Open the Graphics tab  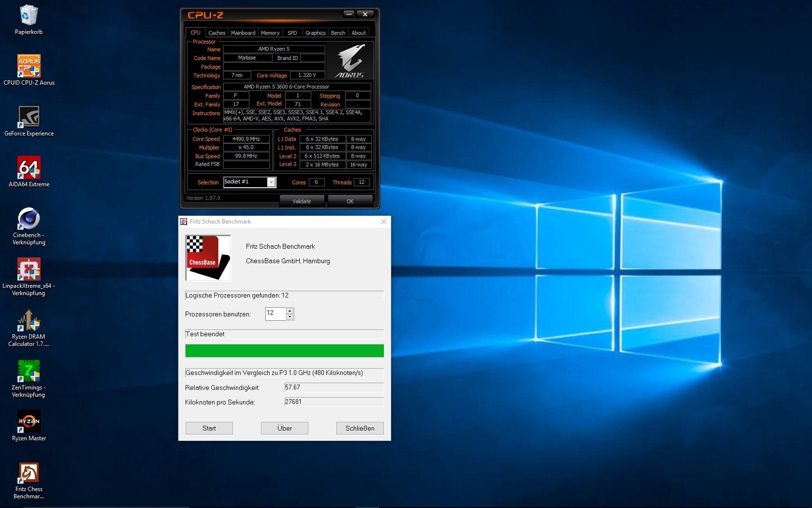click(315, 33)
